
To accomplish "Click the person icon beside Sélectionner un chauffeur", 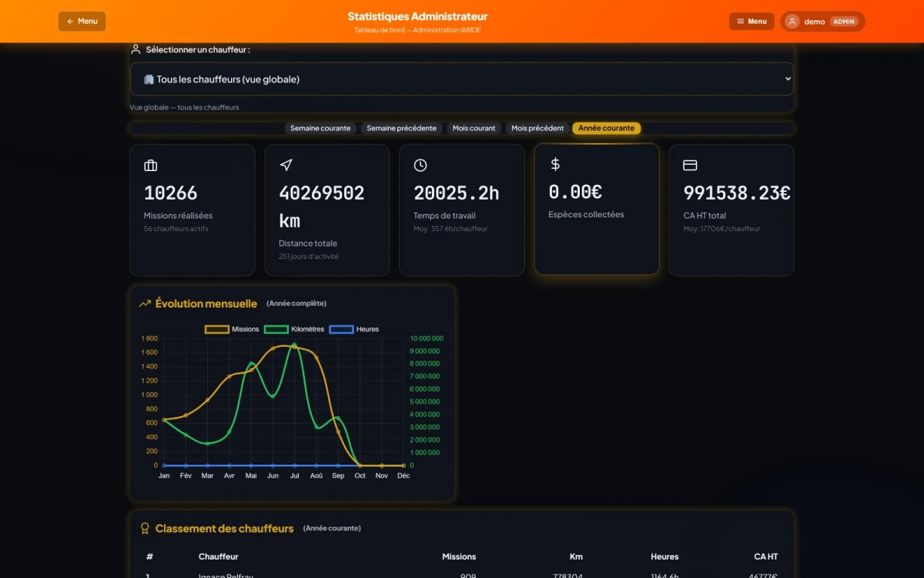I will click(x=136, y=49).
